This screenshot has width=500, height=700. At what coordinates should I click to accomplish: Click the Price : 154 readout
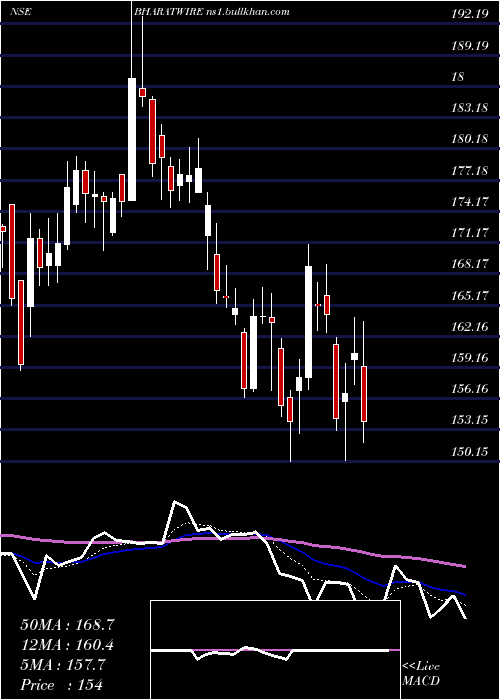click(62, 685)
